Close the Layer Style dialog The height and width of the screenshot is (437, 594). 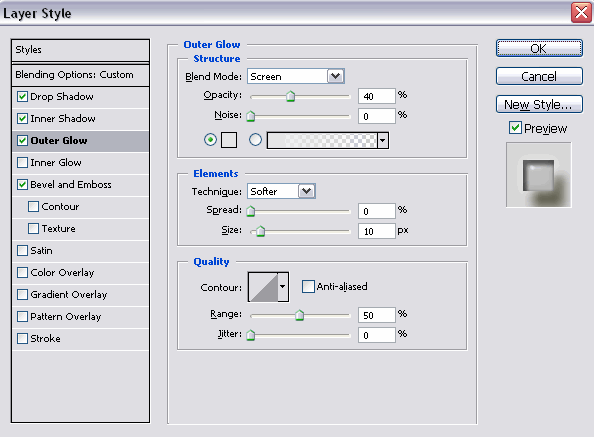point(581,12)
